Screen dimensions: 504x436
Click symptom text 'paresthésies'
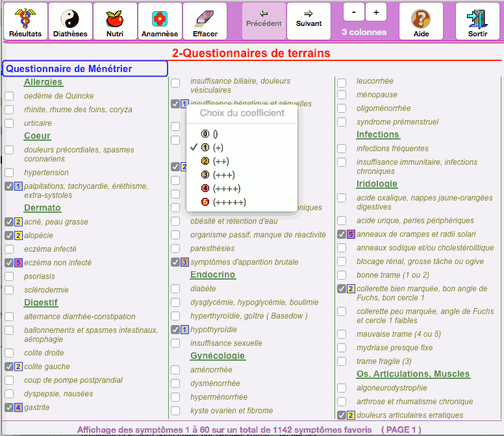(x=212, y=248)
